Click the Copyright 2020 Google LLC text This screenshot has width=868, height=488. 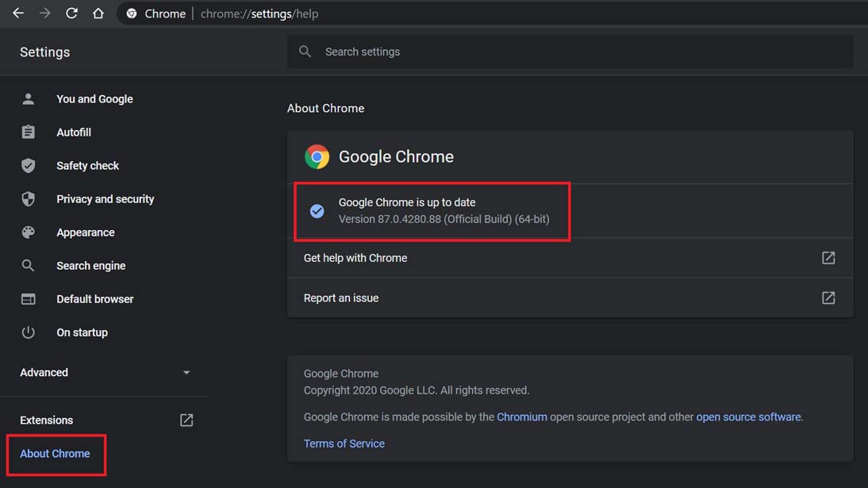(x=417, y=390)
